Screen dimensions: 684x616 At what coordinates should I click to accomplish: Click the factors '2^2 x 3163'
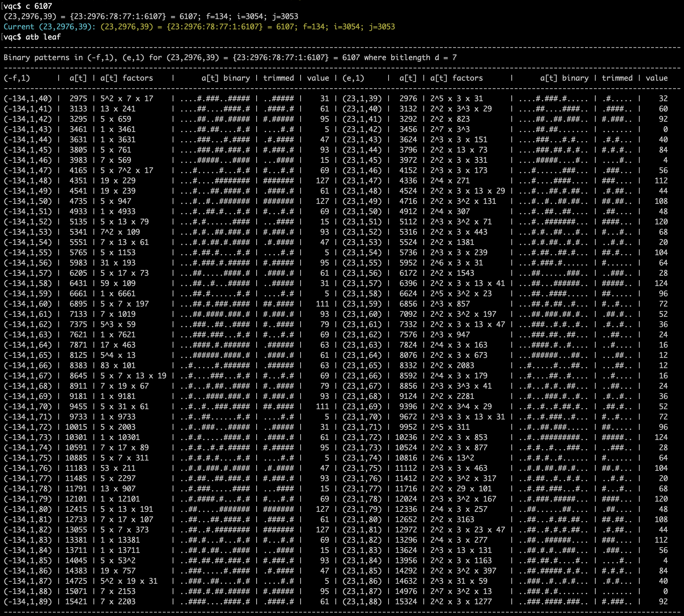tap(452, 520)
